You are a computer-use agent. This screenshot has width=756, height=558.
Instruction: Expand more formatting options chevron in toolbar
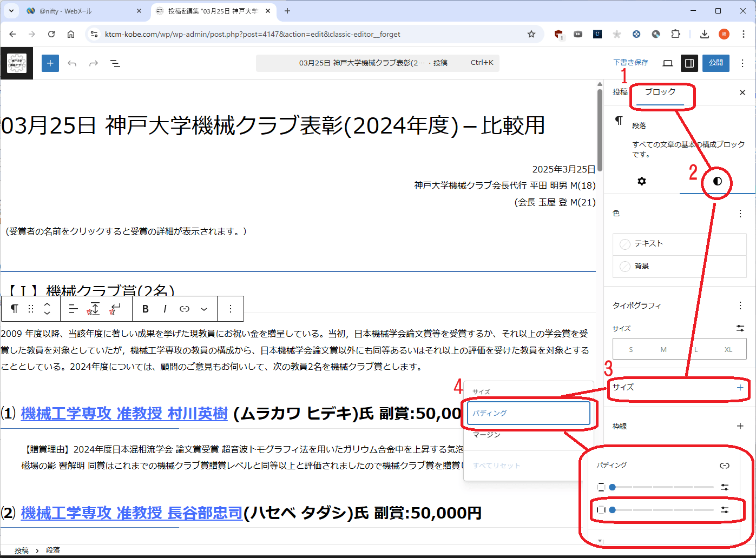(x=204, y=309)
